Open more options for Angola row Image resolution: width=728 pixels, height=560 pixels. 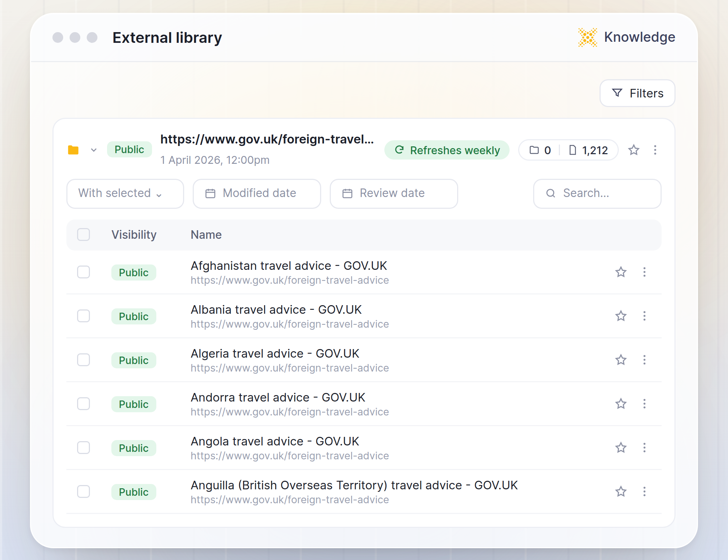click(644, 448)
